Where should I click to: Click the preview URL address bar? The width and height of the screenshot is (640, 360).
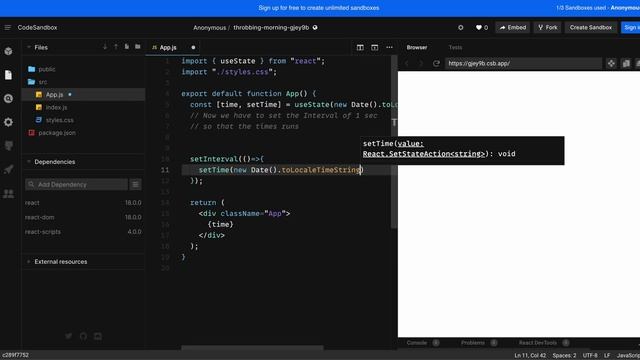[x=524, y=63]
